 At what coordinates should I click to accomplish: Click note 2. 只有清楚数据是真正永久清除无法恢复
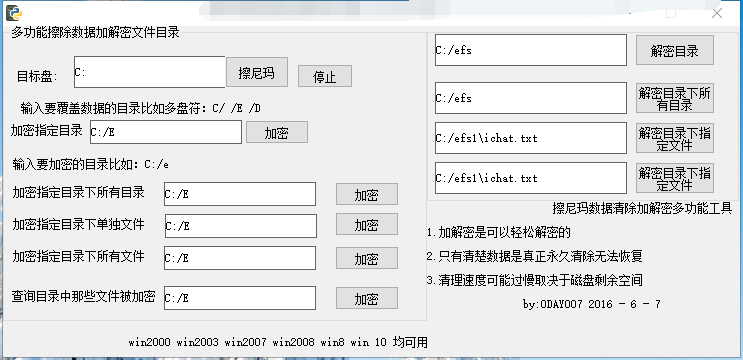coord(535,256)
